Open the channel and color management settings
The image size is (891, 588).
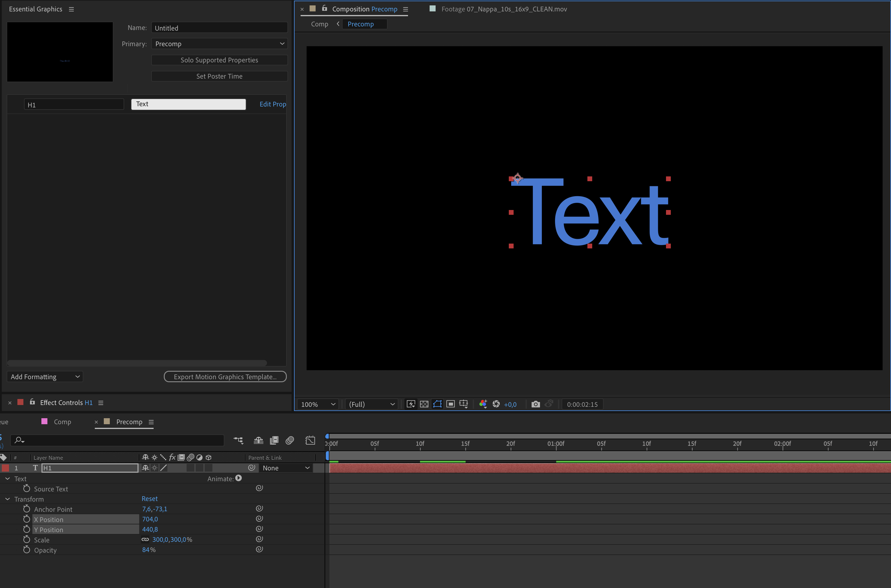(483, 404)
